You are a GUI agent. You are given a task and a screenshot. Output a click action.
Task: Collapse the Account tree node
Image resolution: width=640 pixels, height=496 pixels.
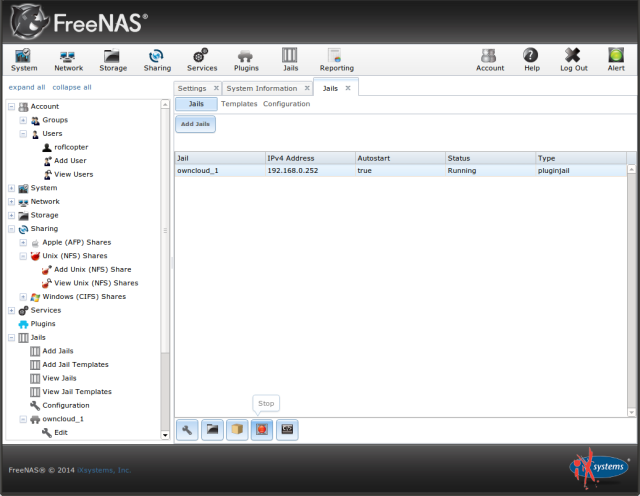(11, 107)
